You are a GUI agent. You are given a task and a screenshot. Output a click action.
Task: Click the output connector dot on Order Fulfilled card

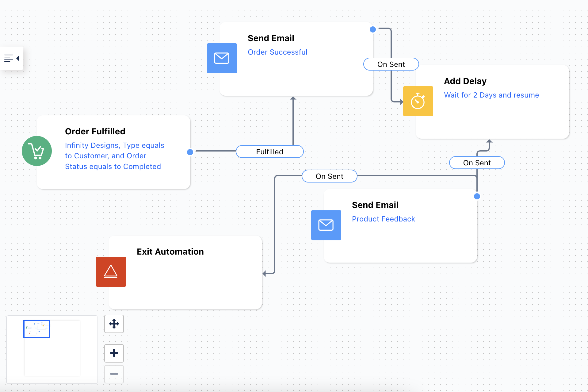point(190,152)
